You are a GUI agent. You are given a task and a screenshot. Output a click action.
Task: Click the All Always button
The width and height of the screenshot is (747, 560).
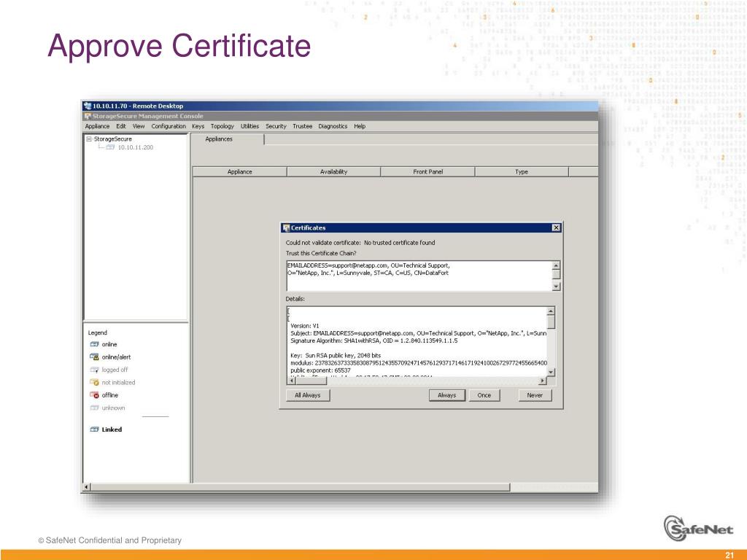[x=308, y=395]
